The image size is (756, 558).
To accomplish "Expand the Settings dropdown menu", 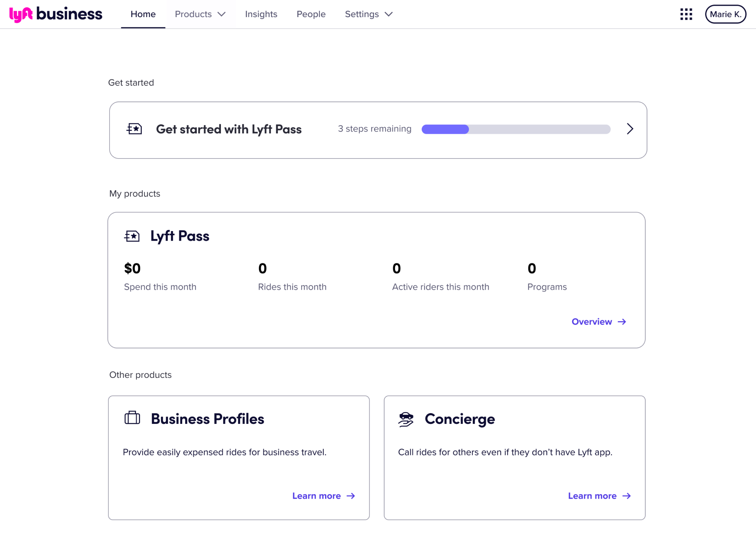I will 368,14.
